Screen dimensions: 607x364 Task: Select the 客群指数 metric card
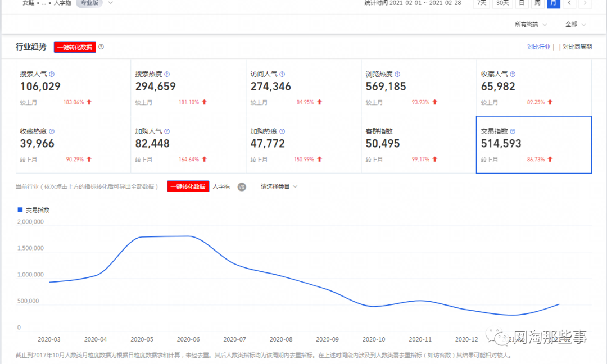pyautogui.click(x=419, y=145)
